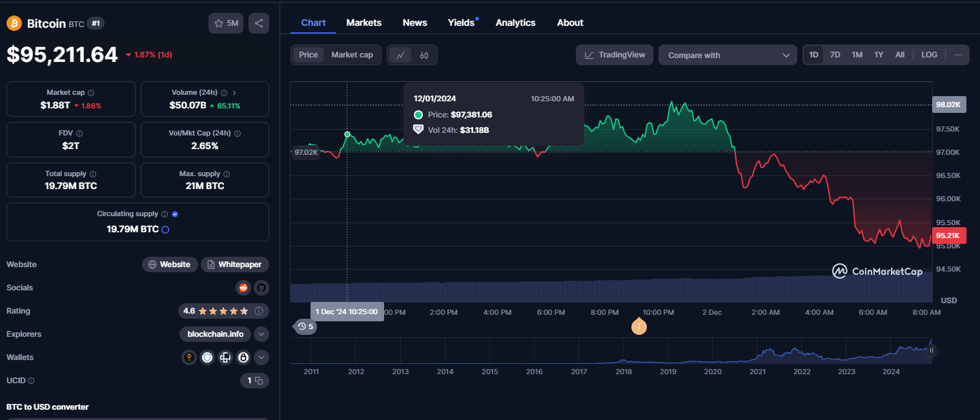Go to the Markets tab
This screenshot has height=420, width=980.
pos(363,23)
